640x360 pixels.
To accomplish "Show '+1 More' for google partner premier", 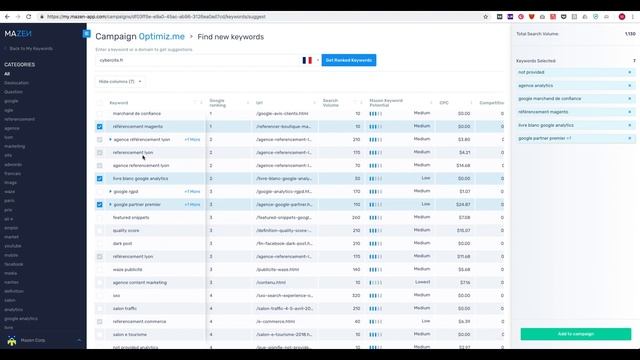I will [192, 204].
